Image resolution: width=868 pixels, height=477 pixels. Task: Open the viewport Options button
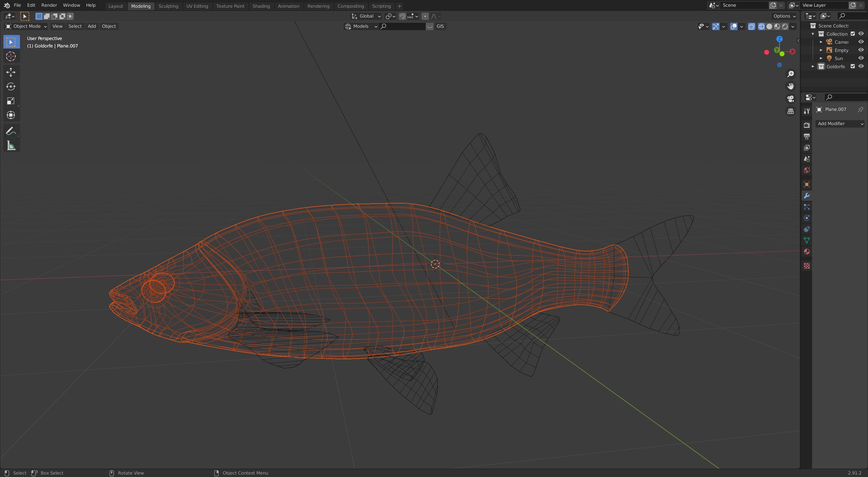pos(784,16)
